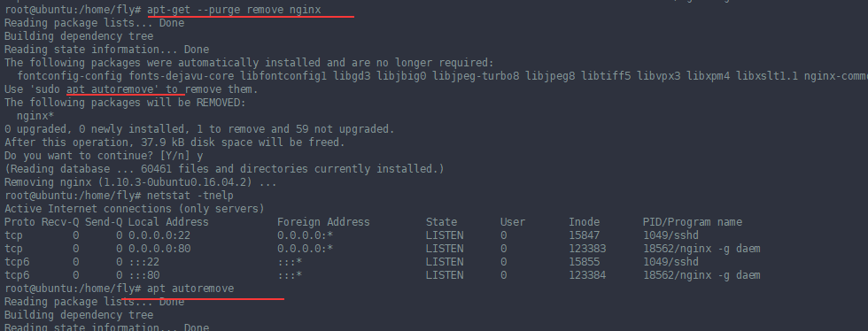Screen dimensions: 868x331
Task: Click the 'Foreign Address' column header
Action: 323,222
